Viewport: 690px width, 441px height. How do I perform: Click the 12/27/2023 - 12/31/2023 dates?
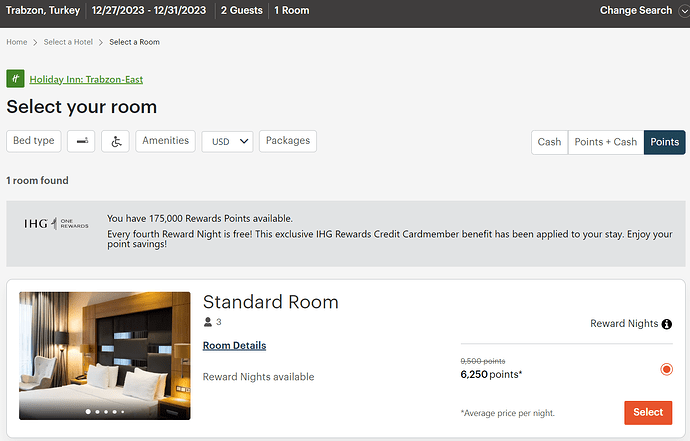149,11
